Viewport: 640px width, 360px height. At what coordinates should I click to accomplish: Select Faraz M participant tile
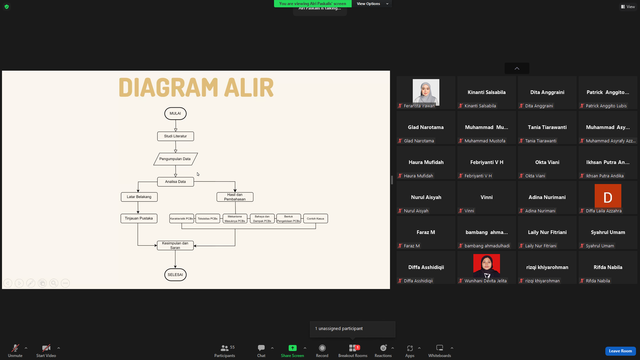(x=426, y=233)
